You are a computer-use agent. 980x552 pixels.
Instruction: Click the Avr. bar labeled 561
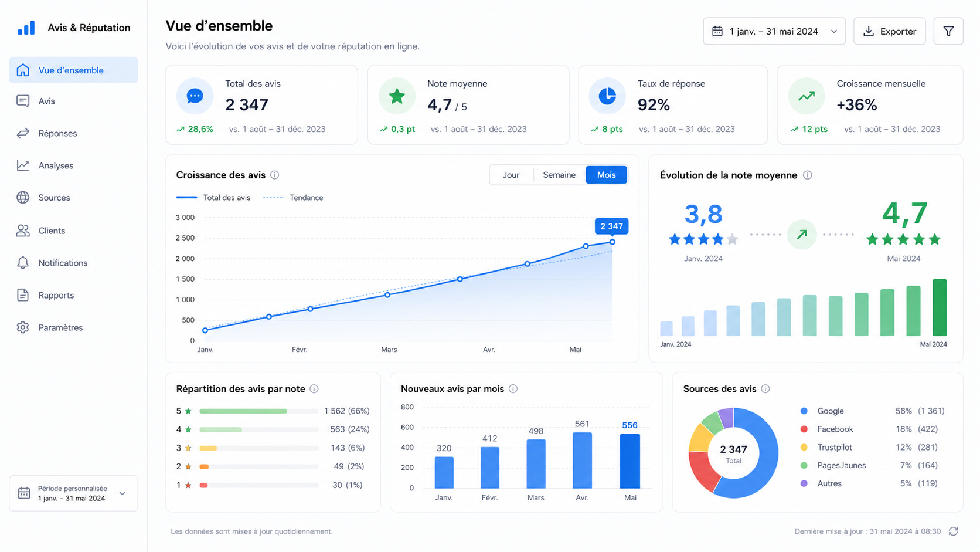coord(582,460)
